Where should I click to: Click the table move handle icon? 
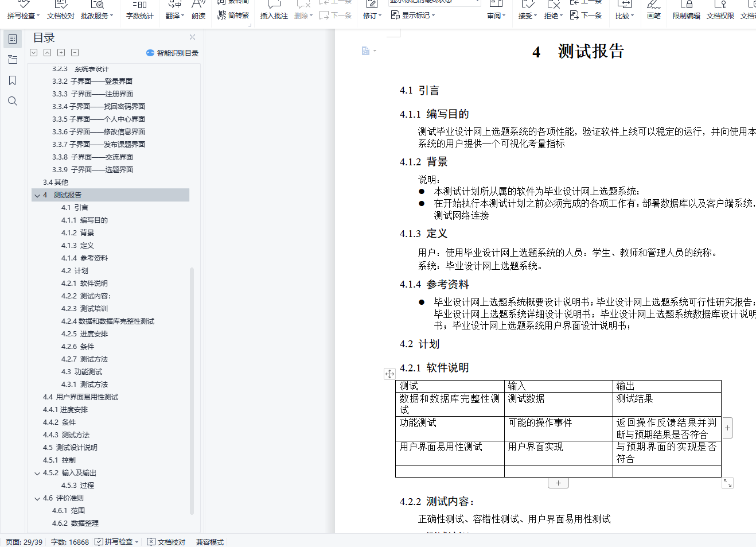pyautogui.click(x=389, y=374)
